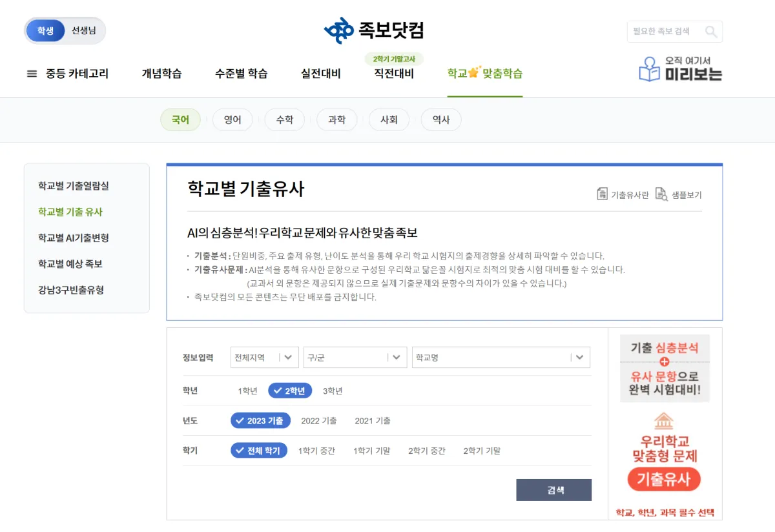775x532 pixels.
Task: Open the 학교명 school name dropdown
Action: pos(501,357)
